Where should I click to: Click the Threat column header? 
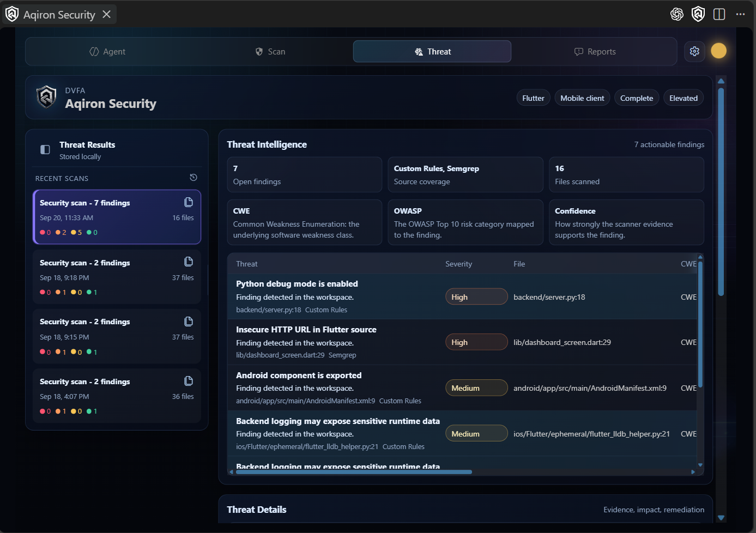click(247, 264)
